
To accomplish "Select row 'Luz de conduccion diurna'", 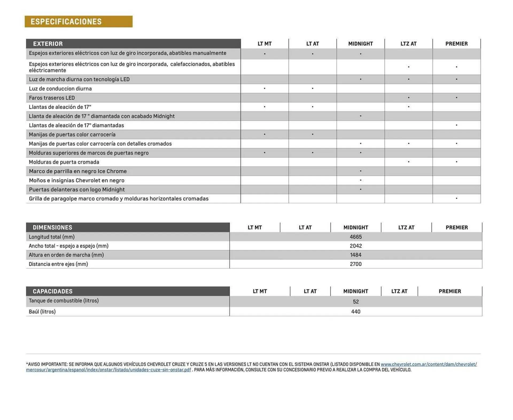I will (x=253, y=88).
